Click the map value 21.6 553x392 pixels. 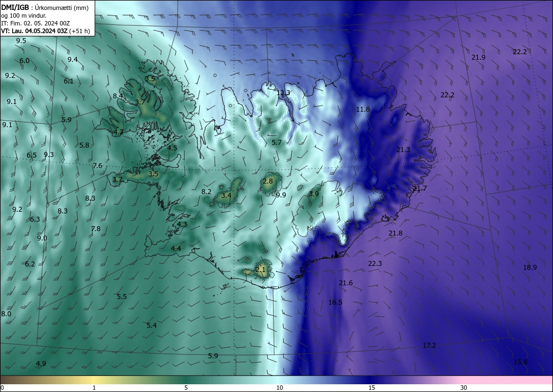click(346, 283)
